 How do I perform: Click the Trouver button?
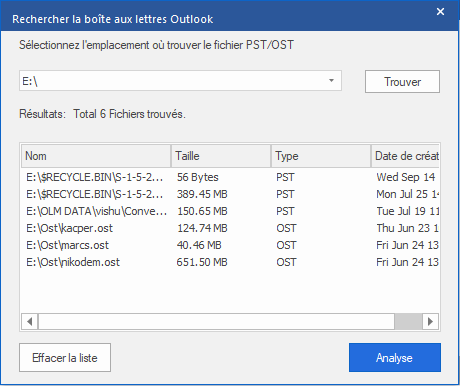pos(402,82)
